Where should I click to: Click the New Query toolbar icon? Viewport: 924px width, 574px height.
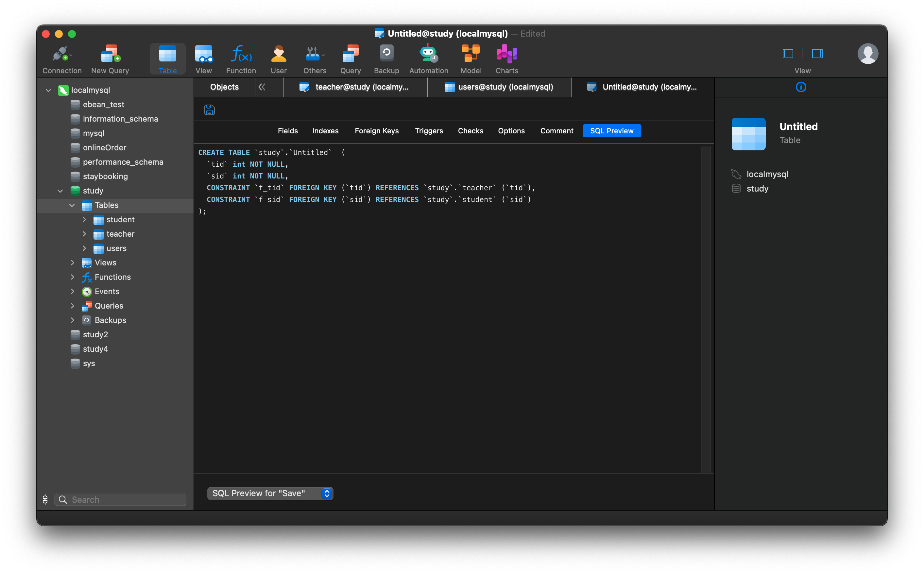pos(110,59)
